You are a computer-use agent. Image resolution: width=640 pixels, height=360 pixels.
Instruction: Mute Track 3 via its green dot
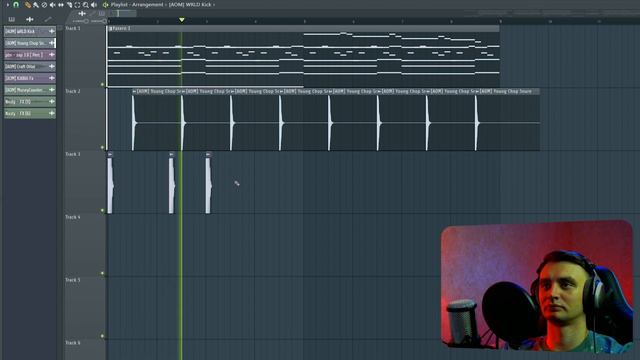pyautogui.click(x=102, y=211)
